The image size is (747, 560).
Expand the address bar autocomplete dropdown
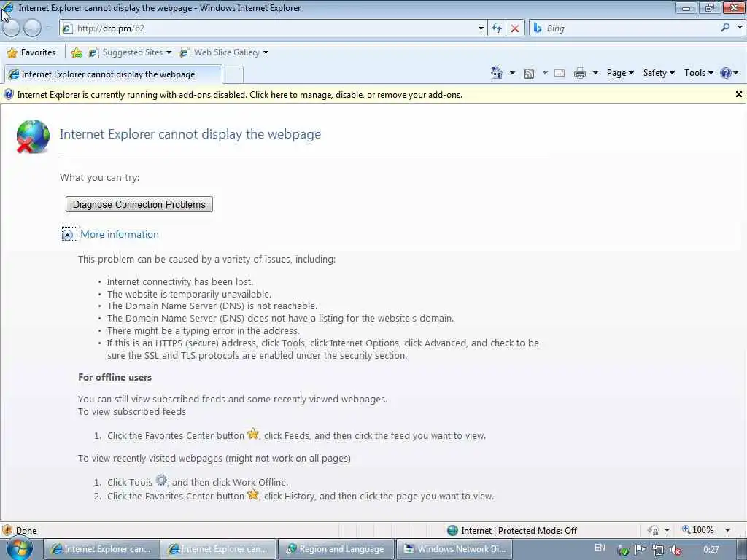tap(481, 28)
